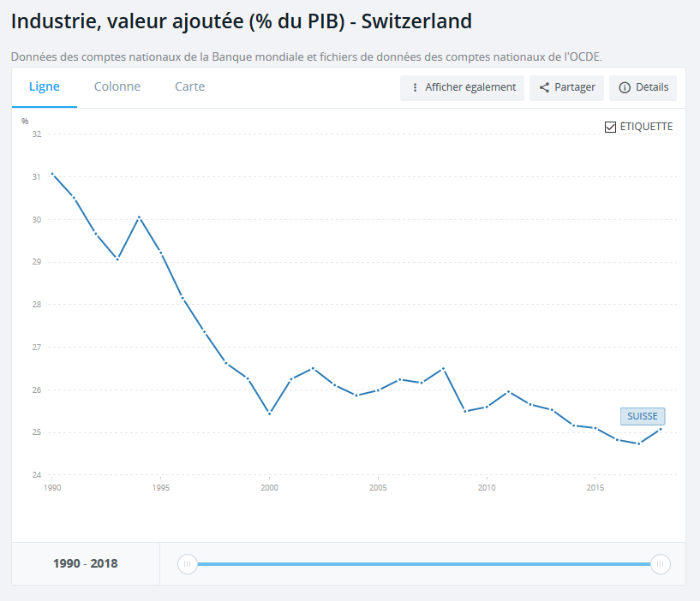This screenshot has height=601, width=700.
Task: Open the Afficher également dropdown
Action: pyautogui.click(x=462, y=88)
